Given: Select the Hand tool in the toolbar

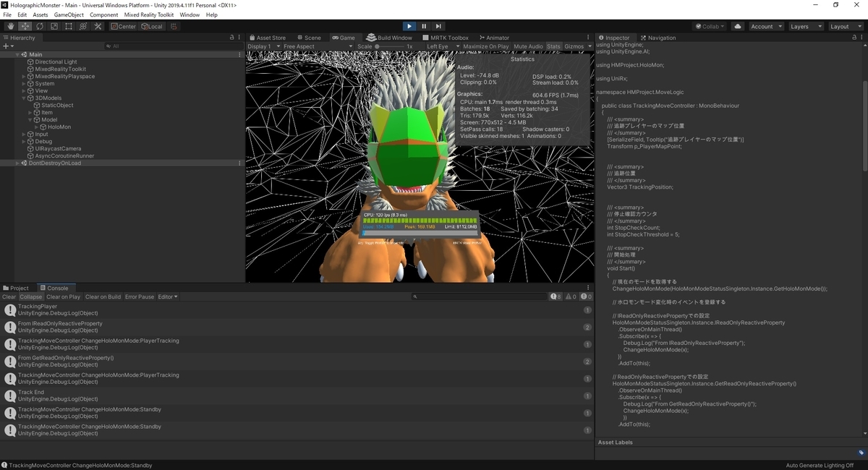Looking at the screenshot, I should [x=11, y=26].
